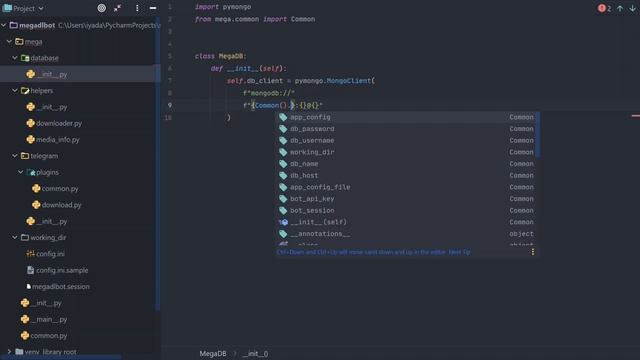The width and height of the screenshot is (640, 360).
Task: Open media_info.py file
Action: click(58, 140)
